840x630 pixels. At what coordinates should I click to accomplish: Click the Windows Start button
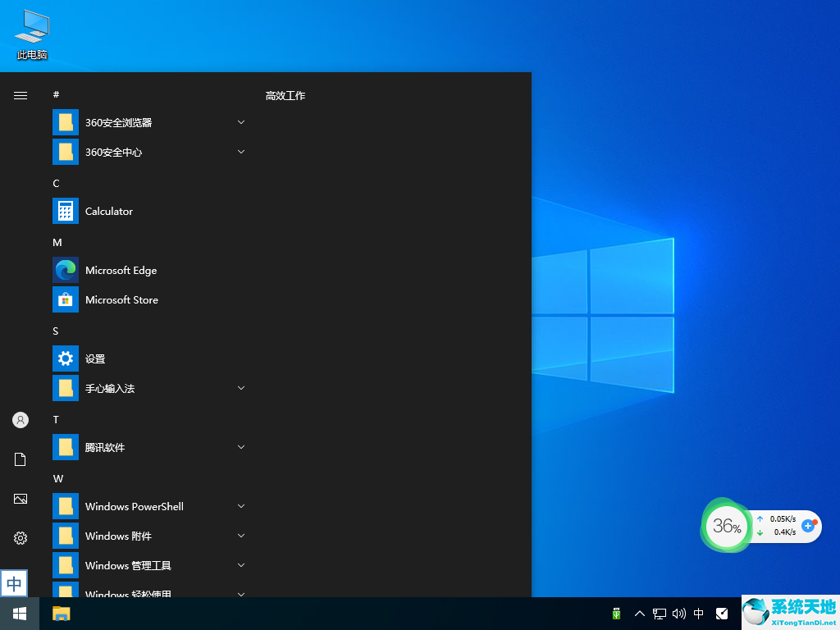click(20, 614)
